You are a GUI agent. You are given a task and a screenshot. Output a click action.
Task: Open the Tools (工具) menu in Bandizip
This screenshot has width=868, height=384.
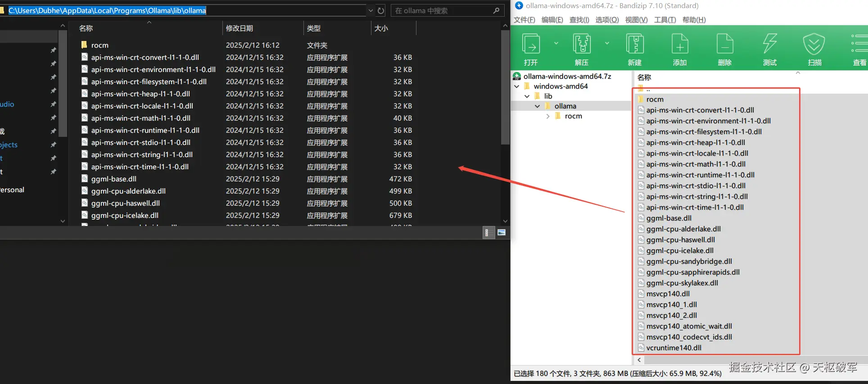click(665, 20)
